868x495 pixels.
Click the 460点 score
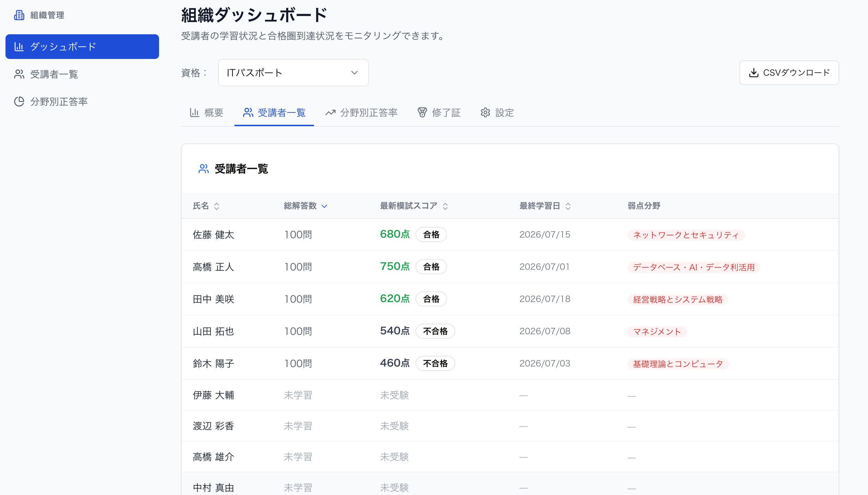point(395,363)
